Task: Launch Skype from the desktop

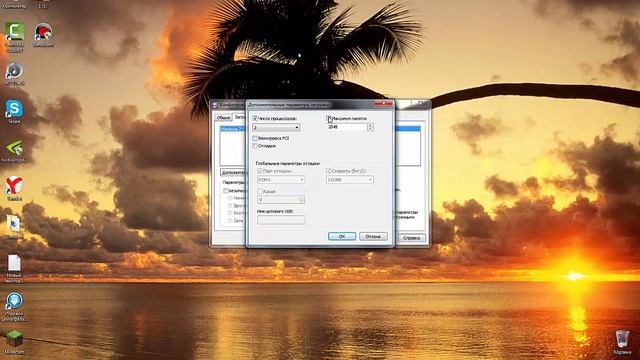Action: (14, 111)
